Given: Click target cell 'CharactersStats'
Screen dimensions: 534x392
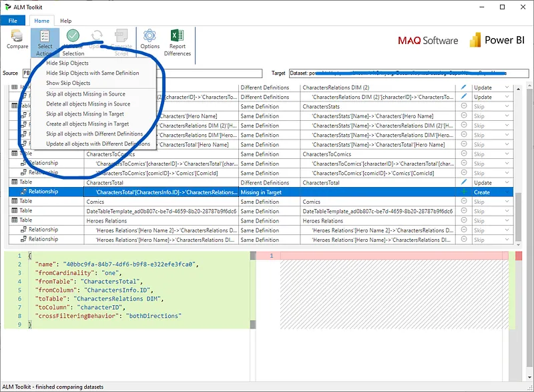Looking at the screenshot, I should click(379, 107).
